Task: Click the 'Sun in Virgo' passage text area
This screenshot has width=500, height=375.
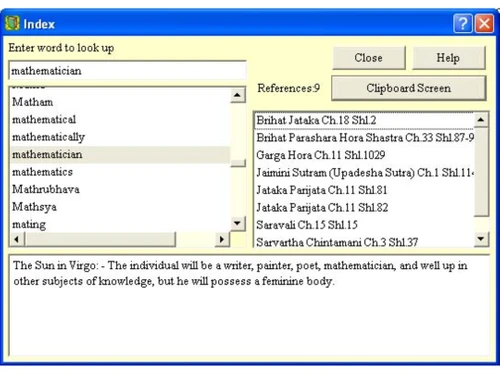Action: (249, 305)
